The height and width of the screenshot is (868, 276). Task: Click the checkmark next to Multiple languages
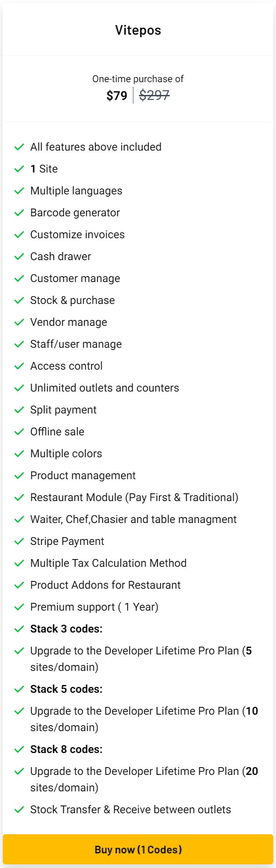tap(19, 191)
